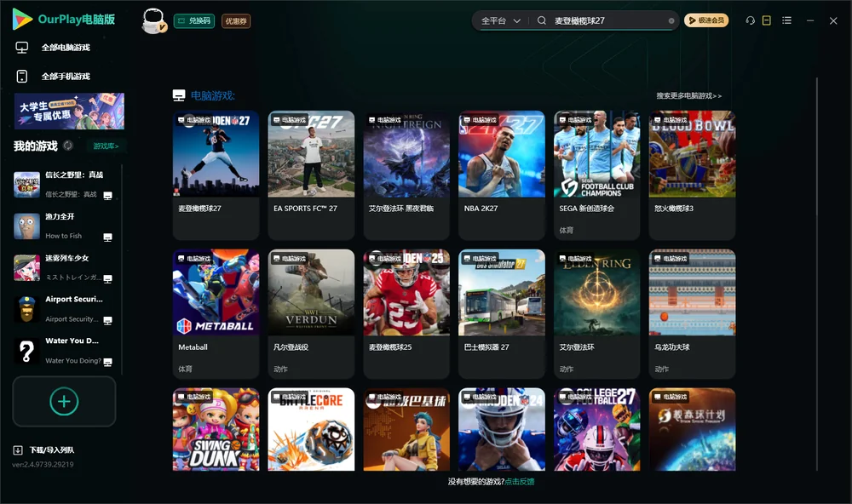Open 全部手机游戏 section
The width and height of the screenshot is (852, 504).
pyautogui.click(x=53, y=76)
